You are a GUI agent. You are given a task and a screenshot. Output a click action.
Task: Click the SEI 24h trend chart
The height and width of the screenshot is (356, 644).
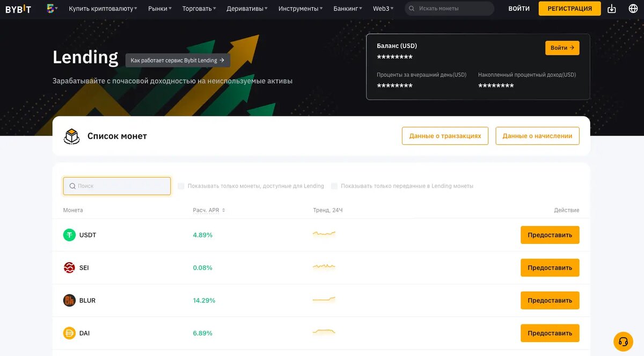point(324,266)
